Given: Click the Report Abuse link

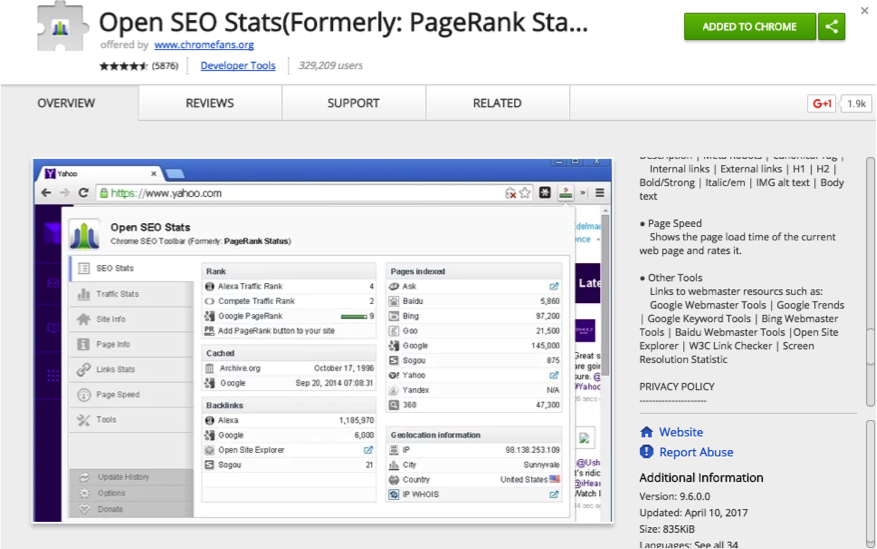Looking at the screenshot, I should click(696, 452).
